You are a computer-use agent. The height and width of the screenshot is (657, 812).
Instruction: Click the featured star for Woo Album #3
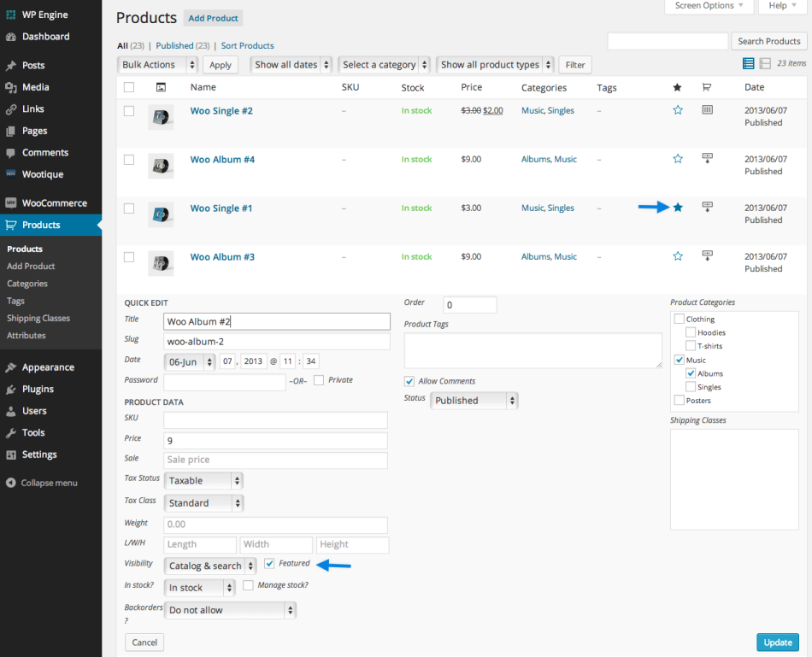(x=678, y=255)
